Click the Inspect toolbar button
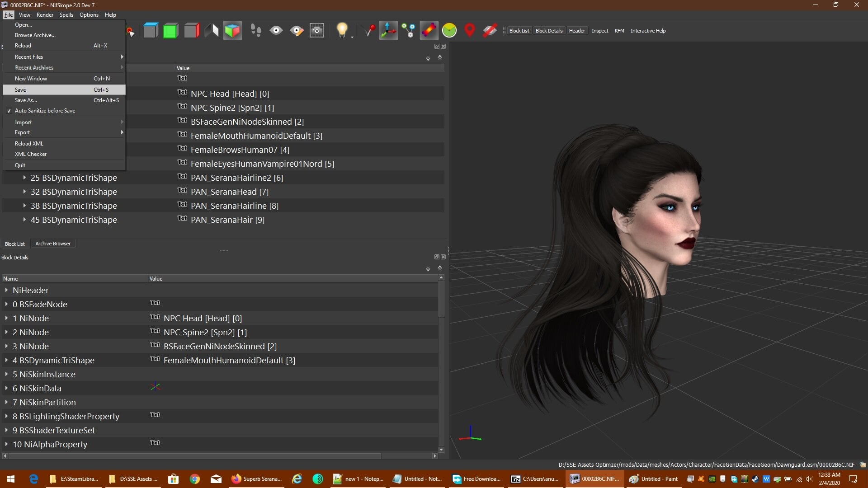Viewport: 868px width, 488px height. click(x=600, y=31)
